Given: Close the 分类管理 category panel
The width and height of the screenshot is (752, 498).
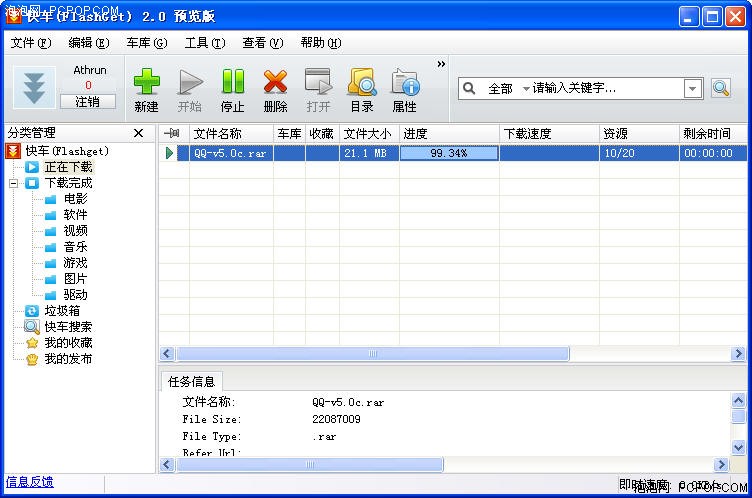Looking at the screenshot, I should (x=138, y=133).
